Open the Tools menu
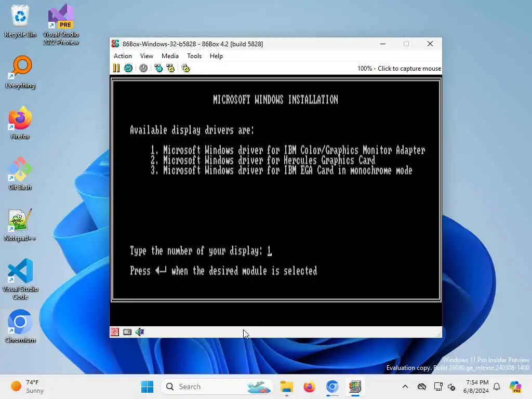The height and width of the screenshot is (399, 532). 194,56
